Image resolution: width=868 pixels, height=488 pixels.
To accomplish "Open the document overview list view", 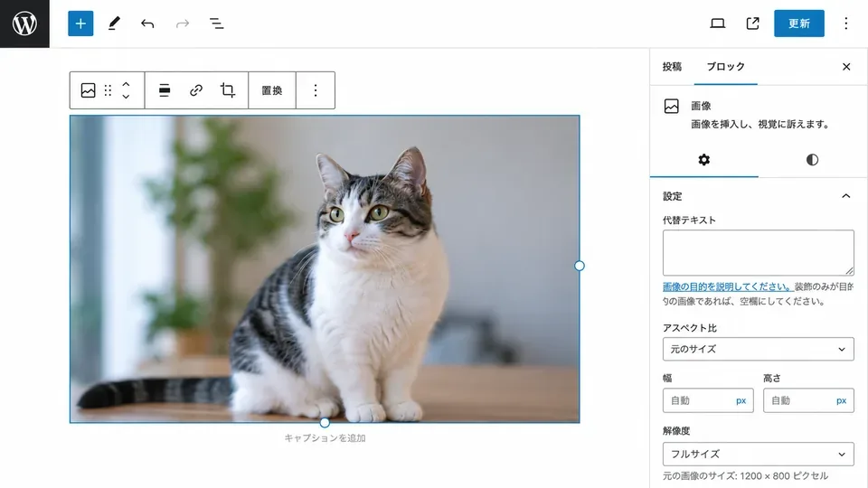I will pyautogui.click(x=216, y=23).
